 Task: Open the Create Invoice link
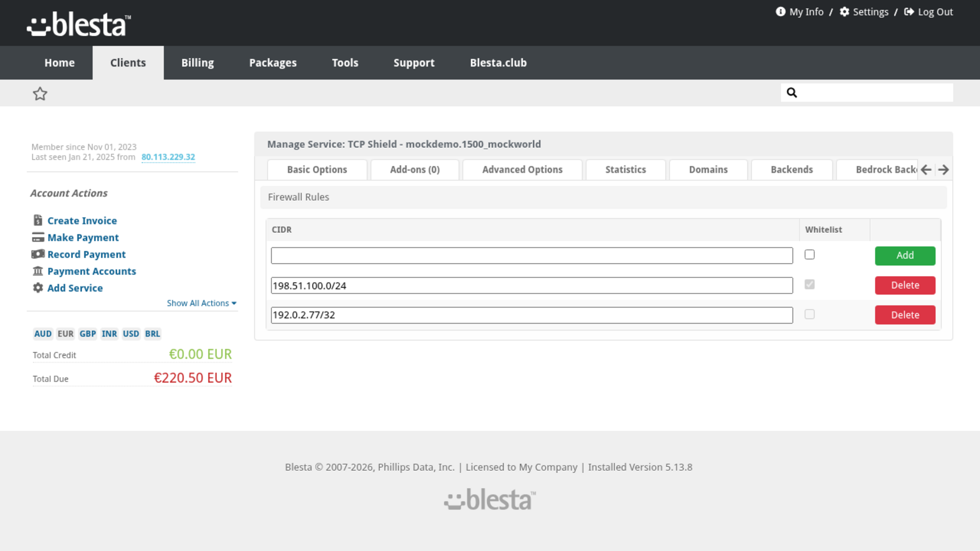pyautogui.click(x=82, y=220)
